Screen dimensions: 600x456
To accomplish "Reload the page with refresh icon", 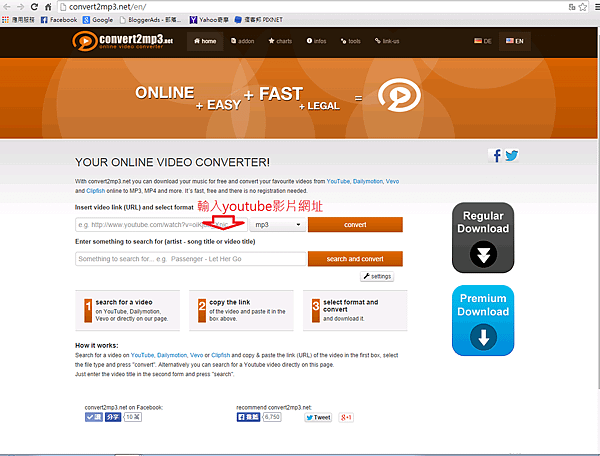I will point(34,7).
